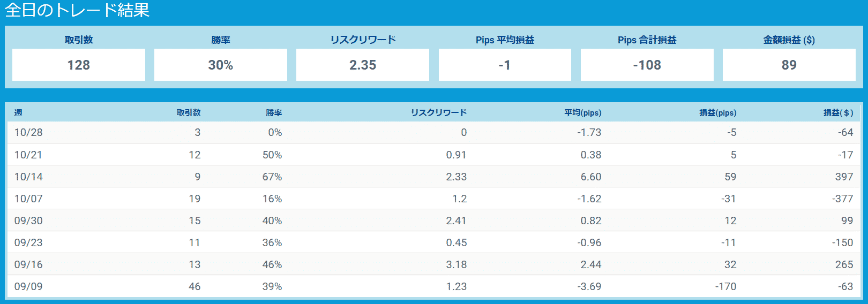The height and width of the screenshot is (304, 868).
Task: Sort by 平均(pips) column header
Action: [x=583, y=113]
